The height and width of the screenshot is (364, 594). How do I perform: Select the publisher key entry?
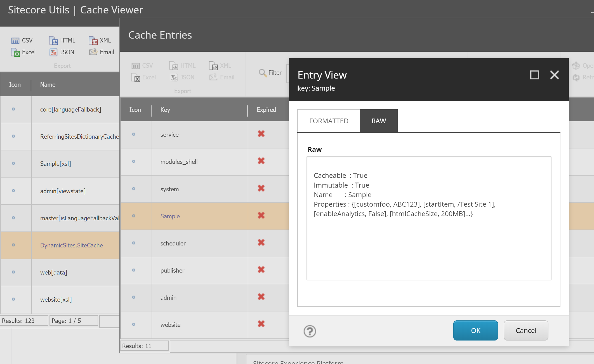coord(172,271)
